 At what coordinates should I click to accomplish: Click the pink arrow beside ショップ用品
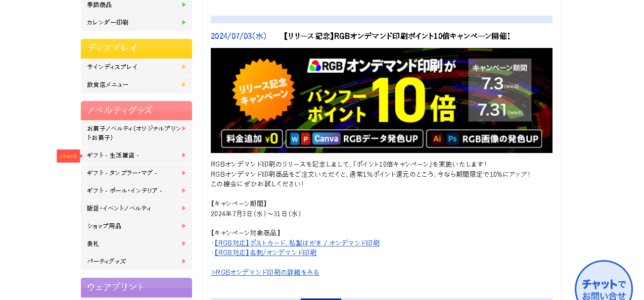click(184, 226)
